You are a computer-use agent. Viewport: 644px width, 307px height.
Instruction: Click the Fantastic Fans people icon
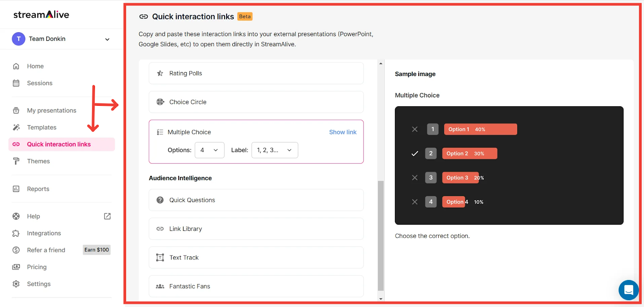(x=160, y=286)
